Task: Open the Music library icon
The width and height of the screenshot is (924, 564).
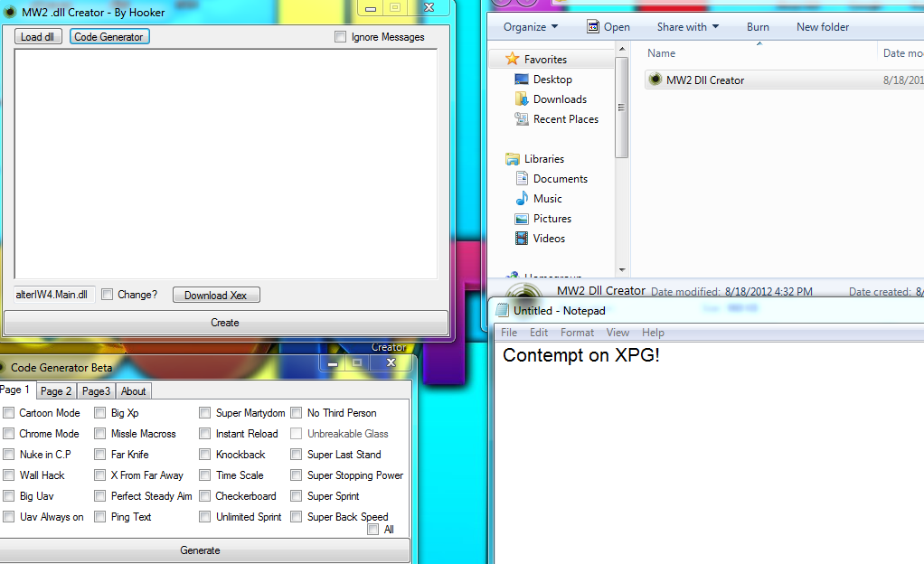Action: (x=522, y=199)
